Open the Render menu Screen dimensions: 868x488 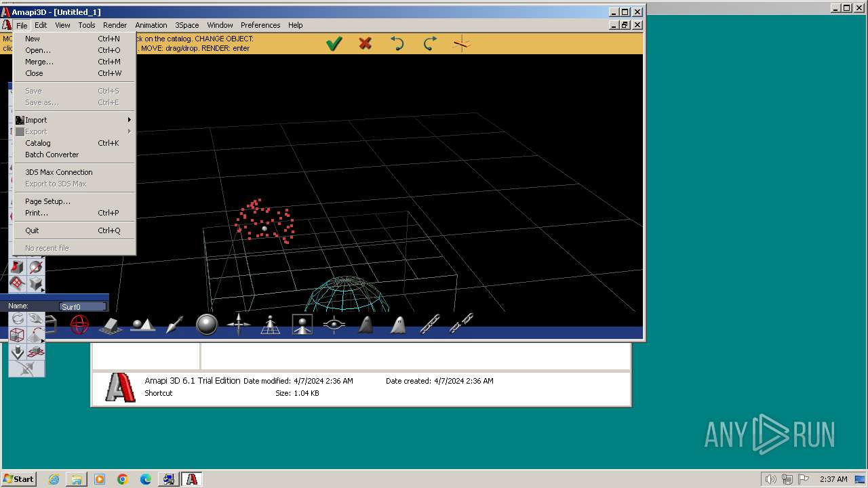point(115,25)
